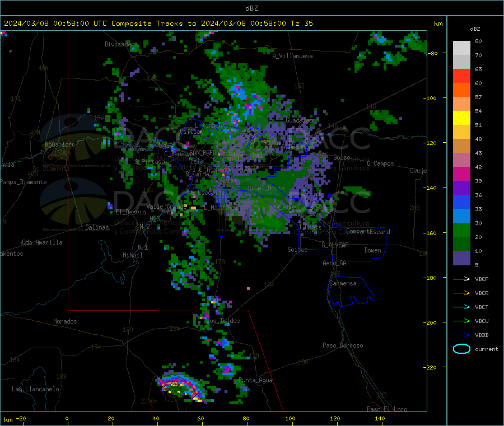Click the 'Valle_Grande' map label
The width and height of the screenshot is (504, 426).
coord(167,207)
